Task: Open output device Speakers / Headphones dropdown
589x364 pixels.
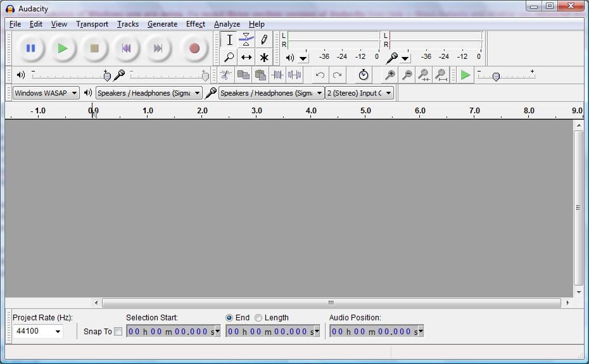Action: coord(149,93)
